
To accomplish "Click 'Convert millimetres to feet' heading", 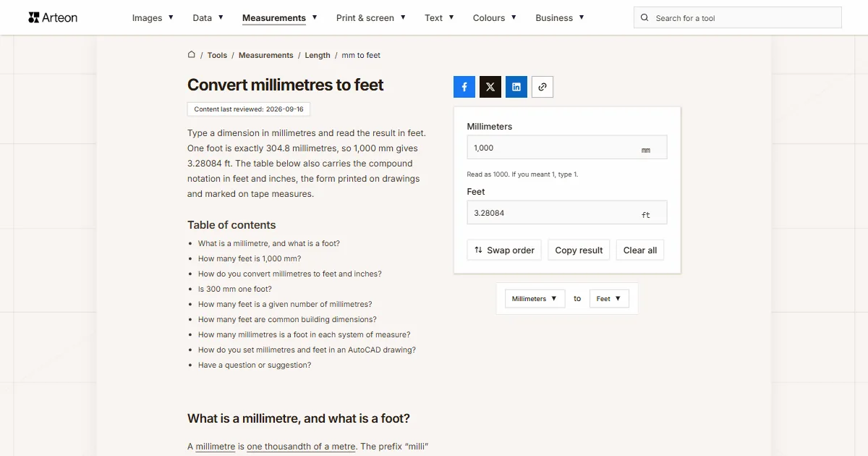I will tap(286, 85).
